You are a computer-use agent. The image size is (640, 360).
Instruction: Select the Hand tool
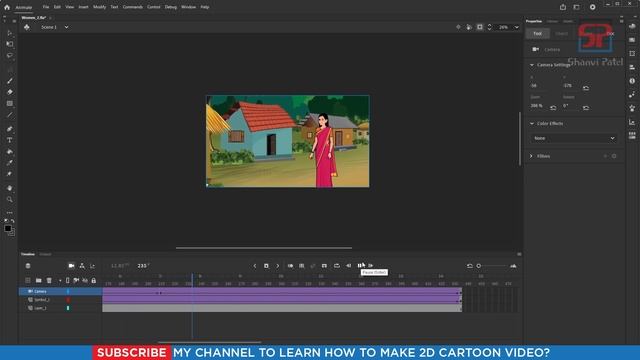pos(9,188)
